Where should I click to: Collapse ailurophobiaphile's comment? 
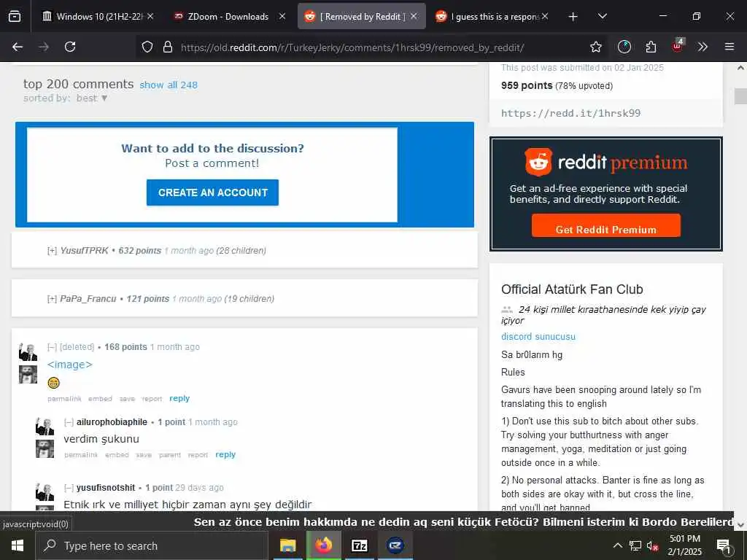69,422
